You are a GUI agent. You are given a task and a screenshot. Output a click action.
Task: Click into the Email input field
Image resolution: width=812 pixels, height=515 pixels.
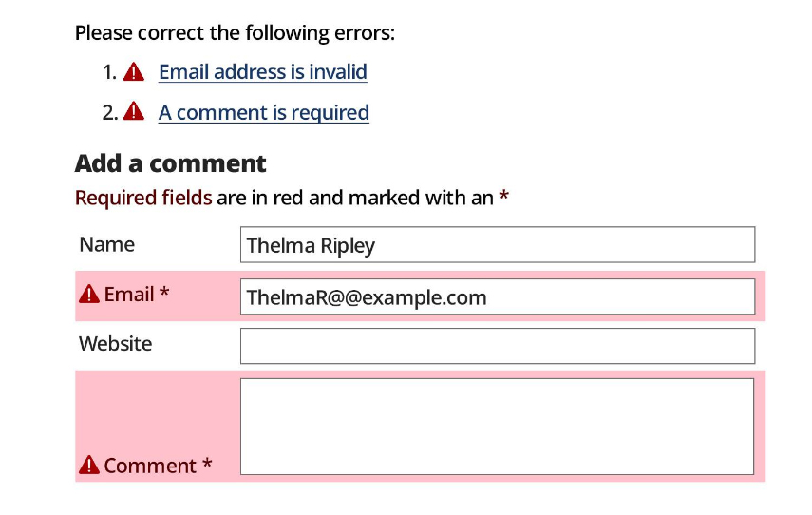(498, 296)
